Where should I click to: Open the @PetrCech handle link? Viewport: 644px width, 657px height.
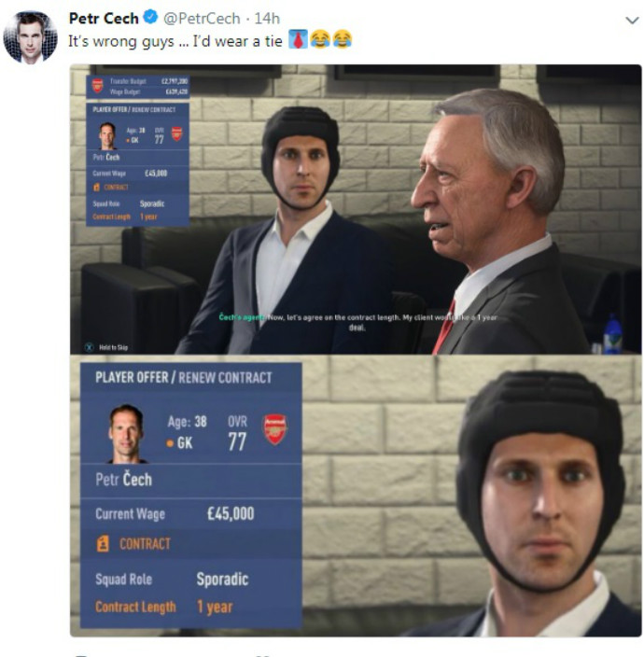tap(202, 19)
